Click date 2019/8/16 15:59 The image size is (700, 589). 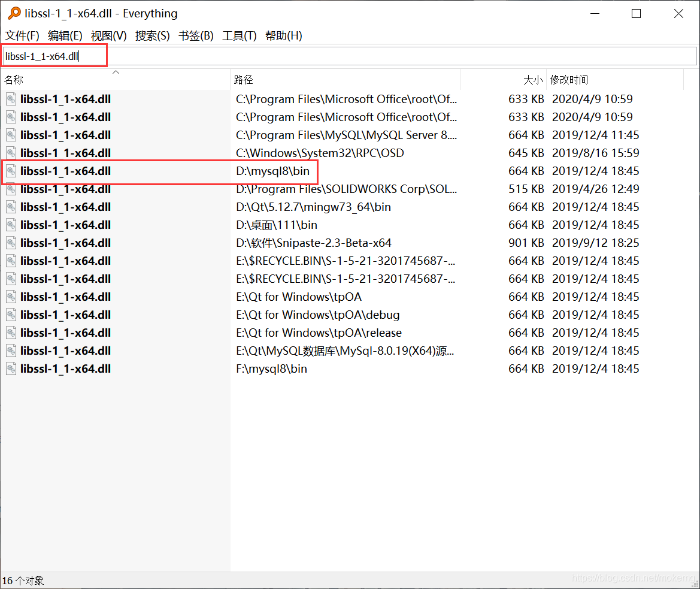pos(596,153)
